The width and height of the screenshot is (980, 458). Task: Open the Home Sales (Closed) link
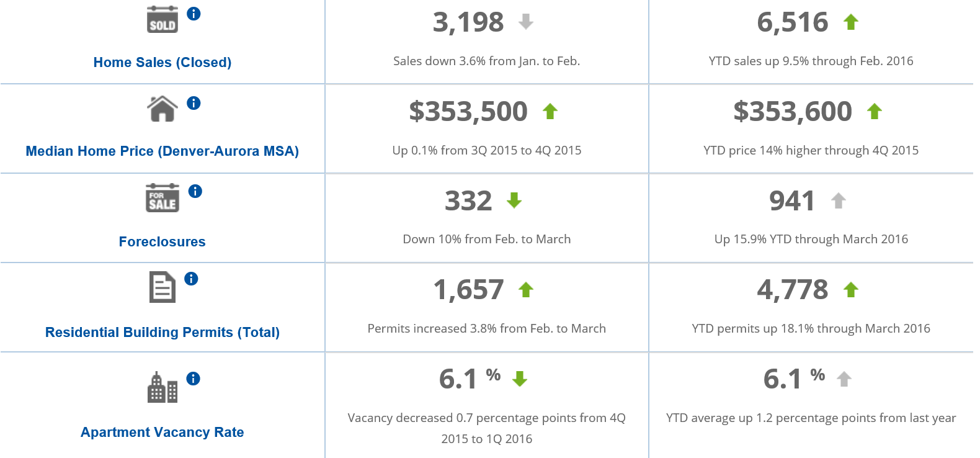pos(163,63)
